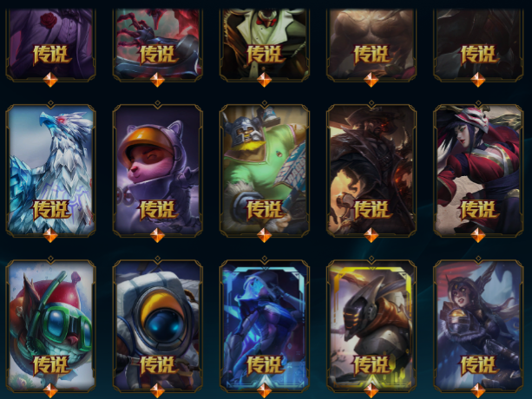Click the orange gem under the gunslinger card
Image resolution: width=532 pixels, height=399 pixels.
pos(371,235)
